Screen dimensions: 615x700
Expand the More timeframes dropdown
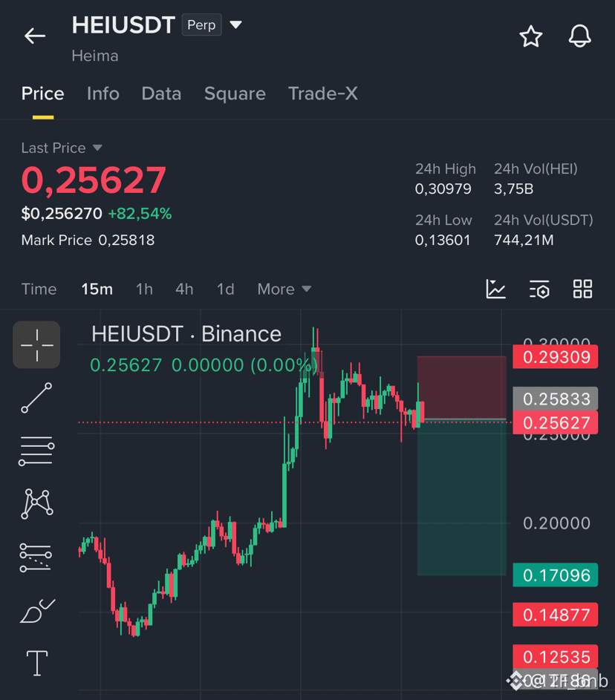284,290
